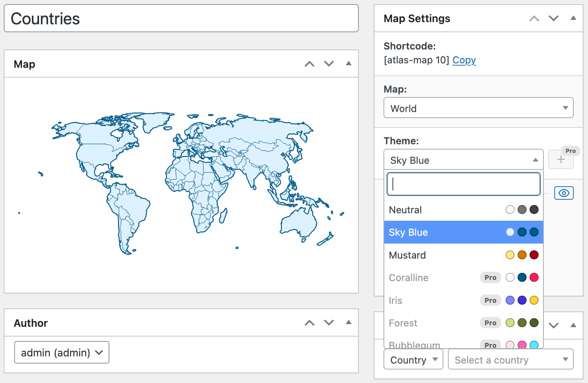
Task: Move Map Settings panel up
Action: pyautogui.click(x=534, y=18)
